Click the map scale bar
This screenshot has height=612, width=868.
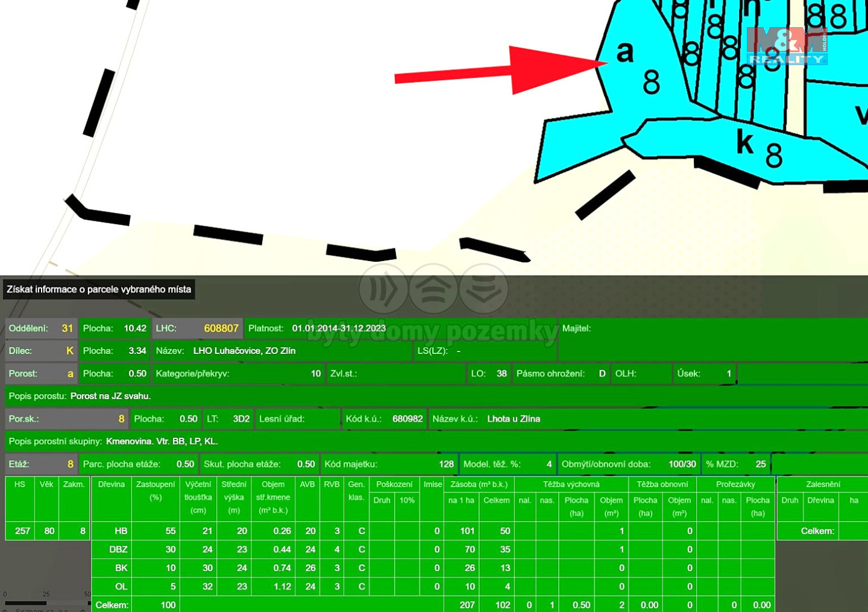(x=46, y=602)
